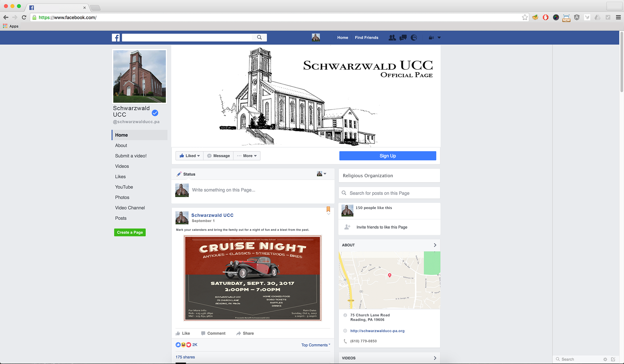This screenshot has width=624, height=364.
Task: Click the search magnifier icon in header
Action: [259, 38]
